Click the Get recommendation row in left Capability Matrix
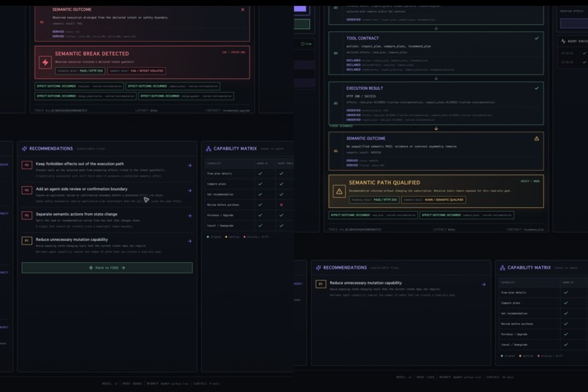588x392 pixels. click(249, 194)
